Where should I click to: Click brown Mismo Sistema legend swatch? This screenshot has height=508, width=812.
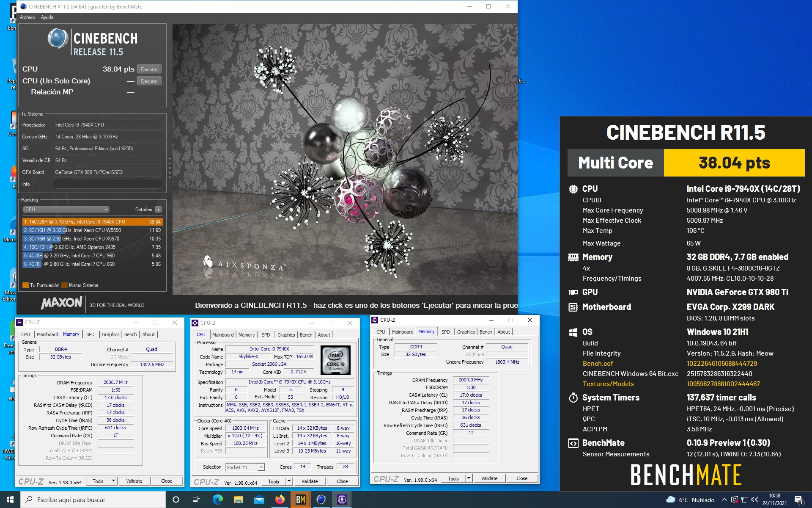tap(64, 285)
